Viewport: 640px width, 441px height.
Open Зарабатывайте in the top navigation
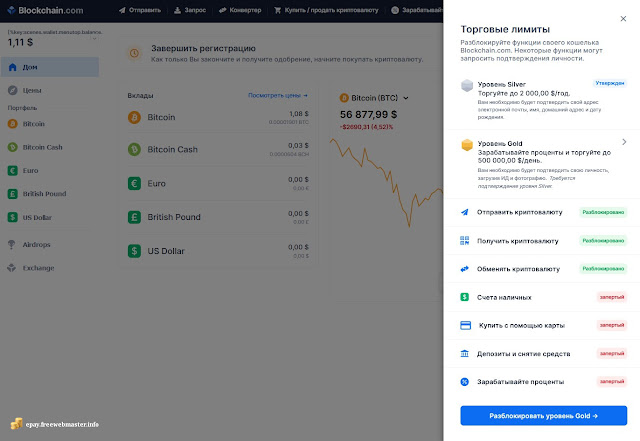pos(417,10)
